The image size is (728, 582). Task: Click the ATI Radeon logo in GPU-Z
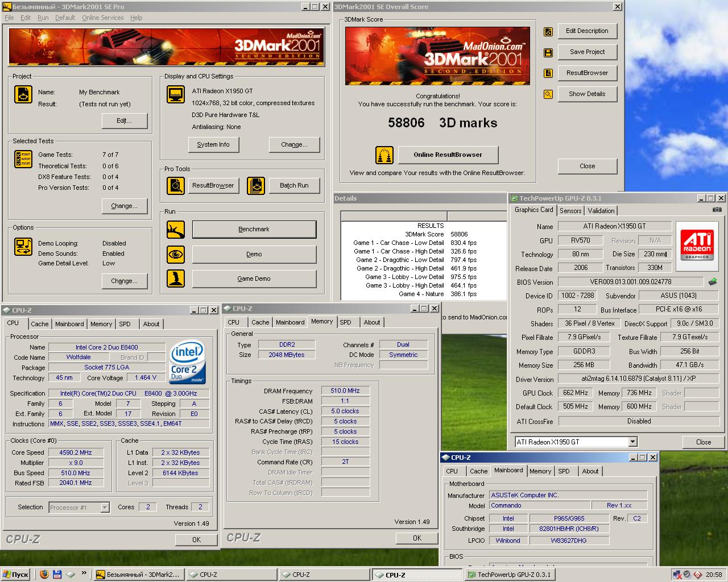pyautogui.click(x=697, y=246)
